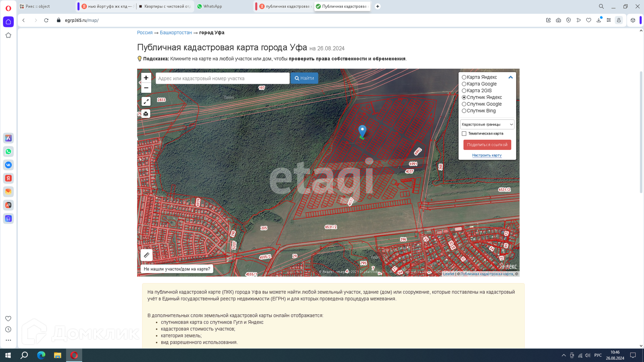This screenshot has height=362, width=644.
Task: Switch to WhatsApp browser tab
Action: point(212,6)
